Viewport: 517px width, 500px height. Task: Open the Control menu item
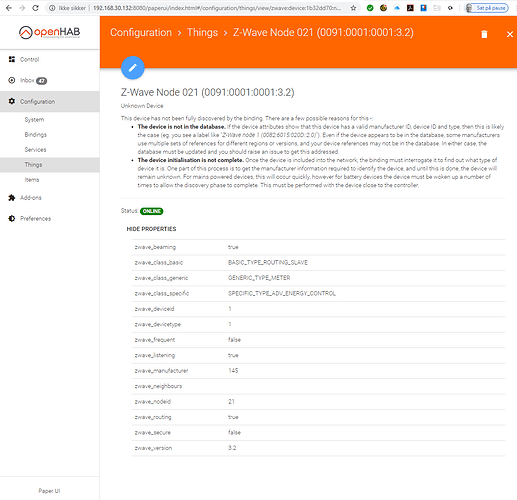(x=50, y=59)
